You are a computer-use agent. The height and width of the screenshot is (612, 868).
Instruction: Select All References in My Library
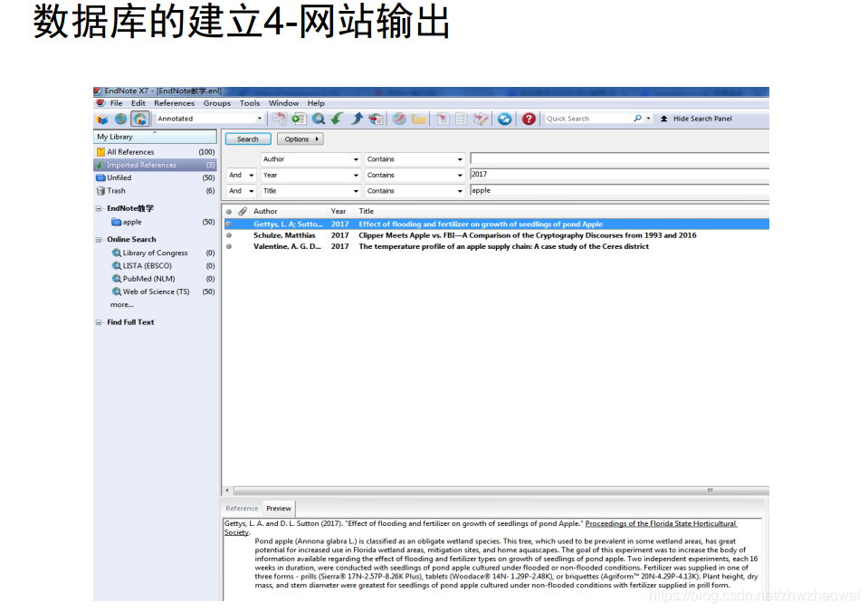[155, 152]
